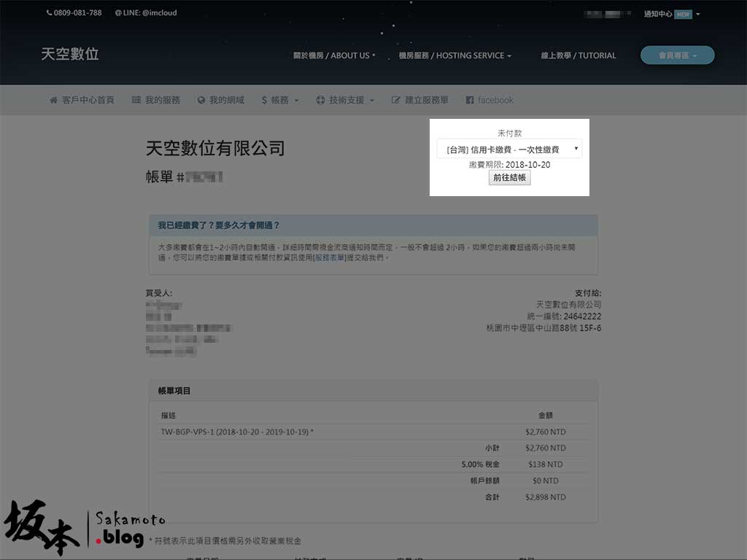Click the edit icon for 建立服務單
Viewport: 747px width, 560px height.
point(395,100)
